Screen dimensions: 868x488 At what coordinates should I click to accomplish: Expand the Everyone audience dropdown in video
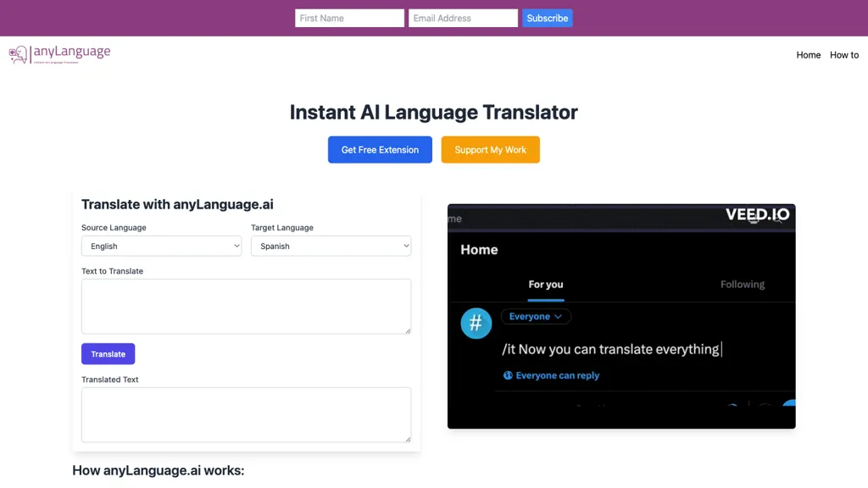pyautogui.click(x=536, y=317)
